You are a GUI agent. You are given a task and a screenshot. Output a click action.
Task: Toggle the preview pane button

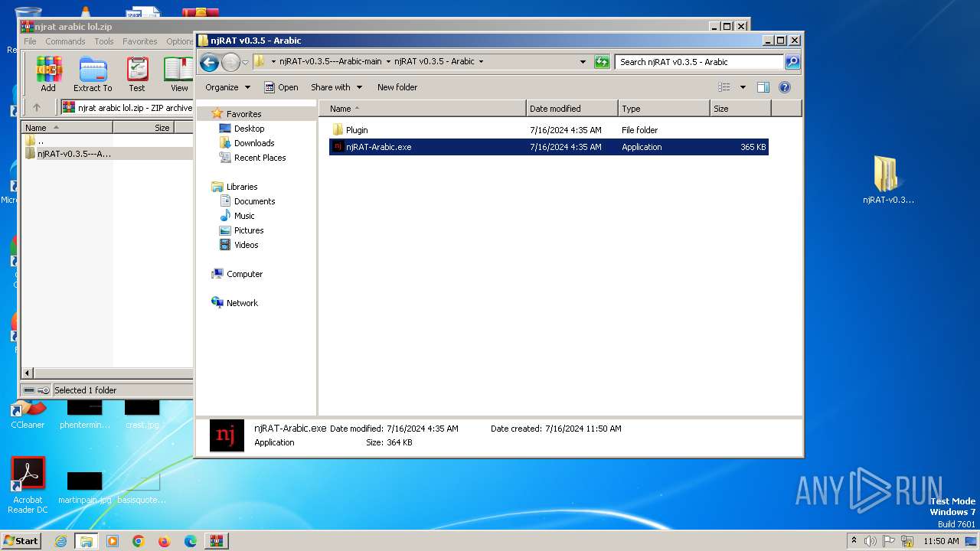pos(763,87)
